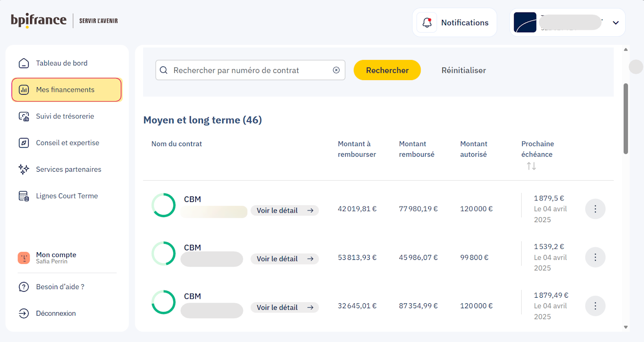
Task: Open three-dot menu for first CBM contract
Action: pyautogui.click(x=595, y=209)
